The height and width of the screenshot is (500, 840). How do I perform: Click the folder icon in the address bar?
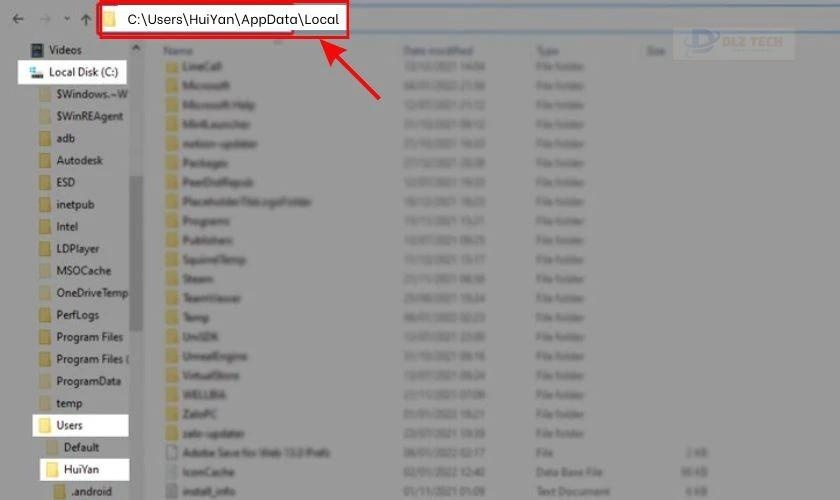click(x=110, y=20)
